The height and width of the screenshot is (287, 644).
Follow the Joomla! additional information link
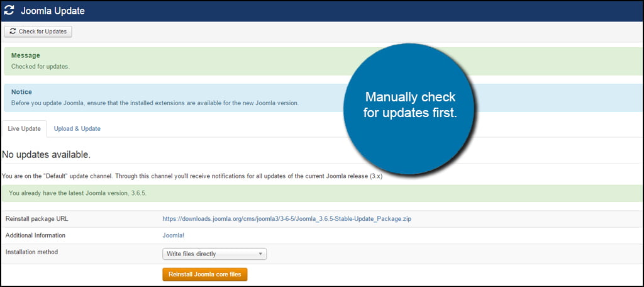pos(174,235)
